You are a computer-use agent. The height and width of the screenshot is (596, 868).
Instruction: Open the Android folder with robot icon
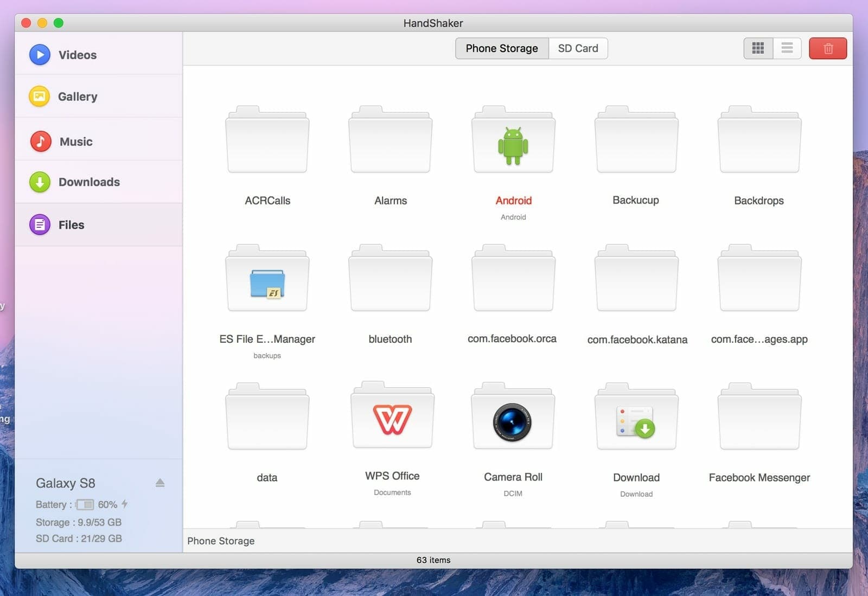click(513, 140)
